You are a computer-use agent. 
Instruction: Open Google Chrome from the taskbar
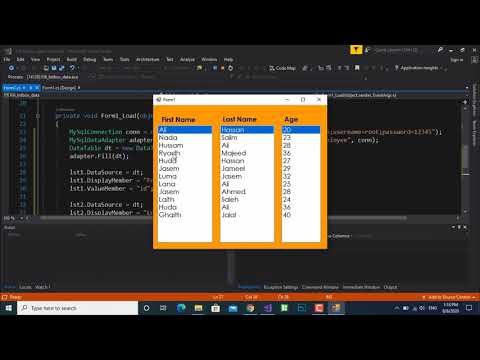[x=250, y=308]
